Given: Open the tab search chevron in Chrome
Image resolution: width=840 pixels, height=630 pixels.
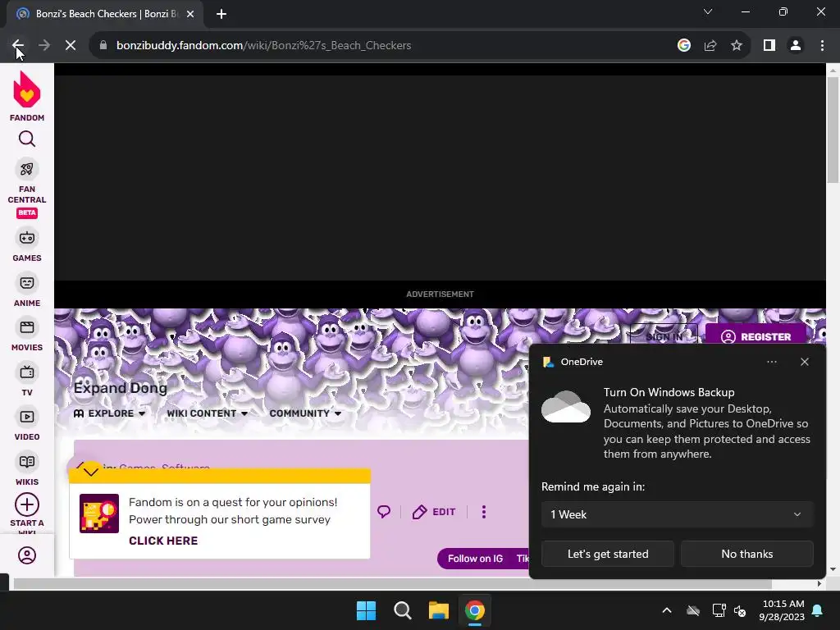Looking at the screenshot, I should tap(708, 11).
